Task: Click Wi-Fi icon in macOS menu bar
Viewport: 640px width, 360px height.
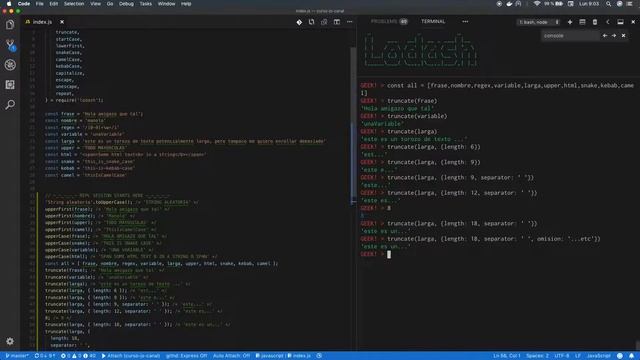Action: pos(537,4)
